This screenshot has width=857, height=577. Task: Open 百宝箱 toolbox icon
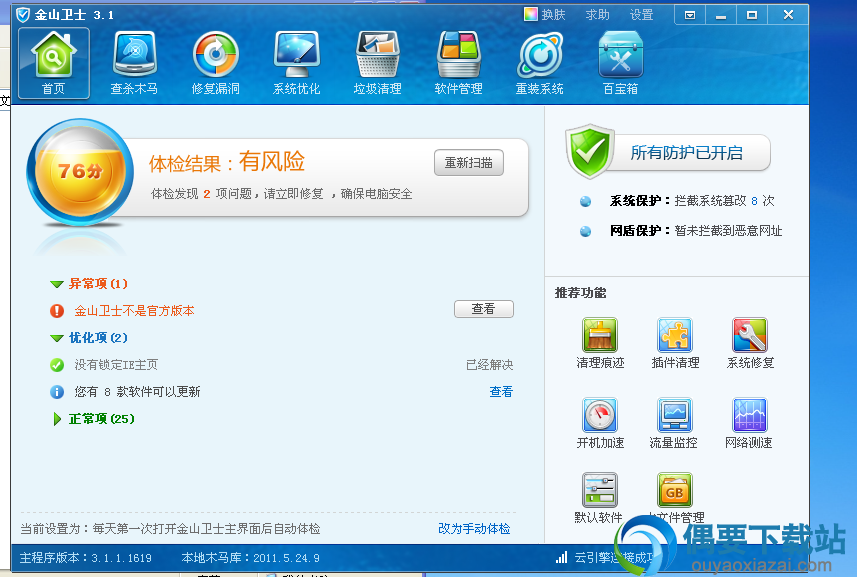click(620, 63)
